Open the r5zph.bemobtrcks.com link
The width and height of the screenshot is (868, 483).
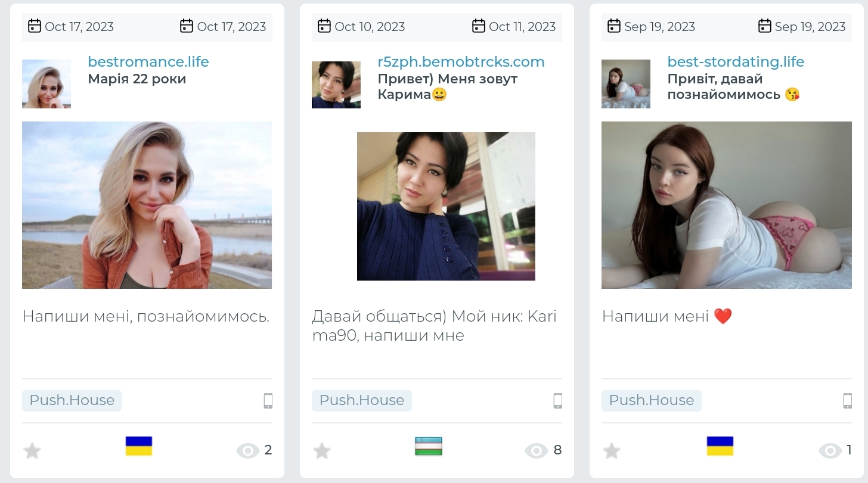461,62
